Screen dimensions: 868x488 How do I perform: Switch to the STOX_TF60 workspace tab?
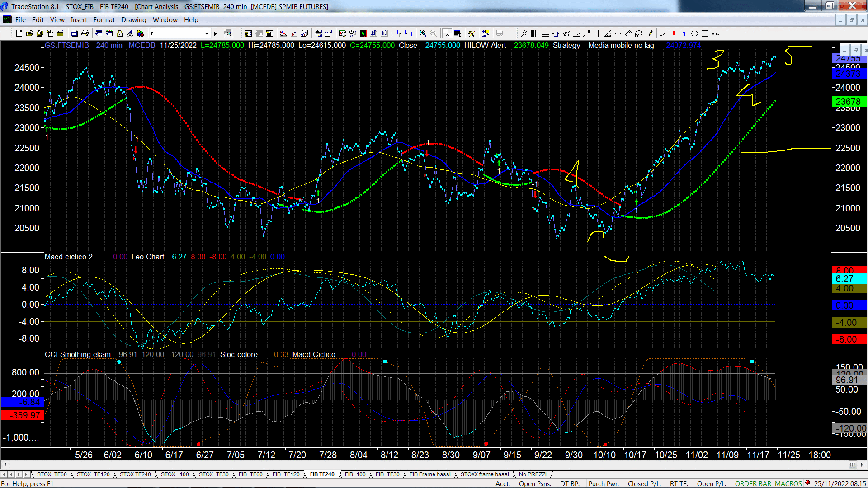(52, 474)
